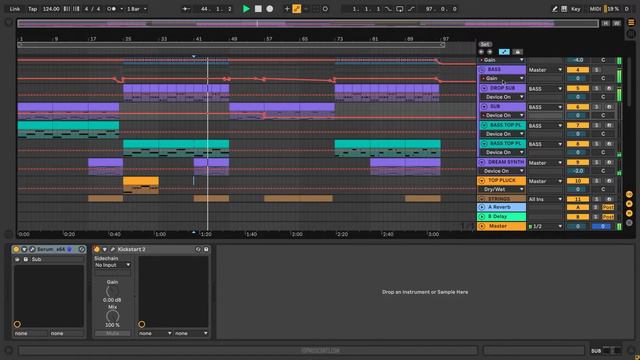
Task: Select the A Reverb return track
Action: pyautogui.click(x=502, y=207)
